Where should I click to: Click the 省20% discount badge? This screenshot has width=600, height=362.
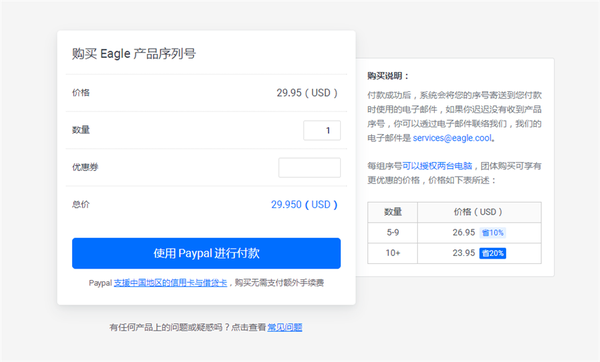492,253
